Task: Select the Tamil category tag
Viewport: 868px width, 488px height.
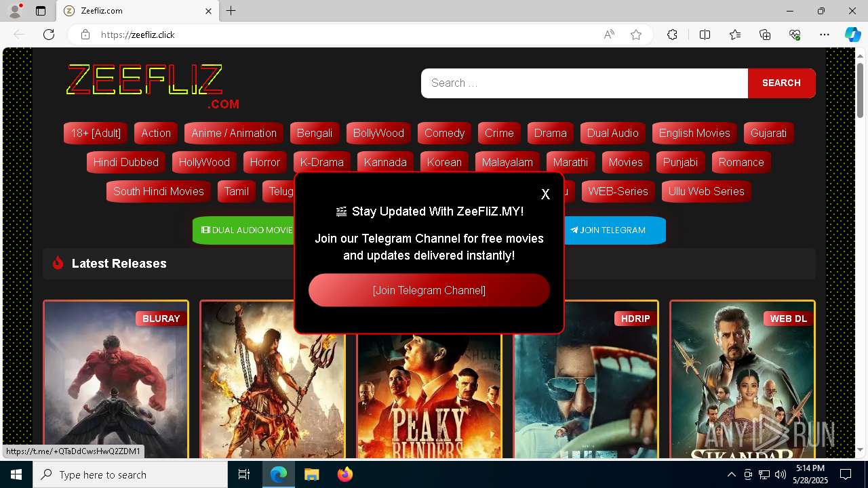Action: coord(237,191)
